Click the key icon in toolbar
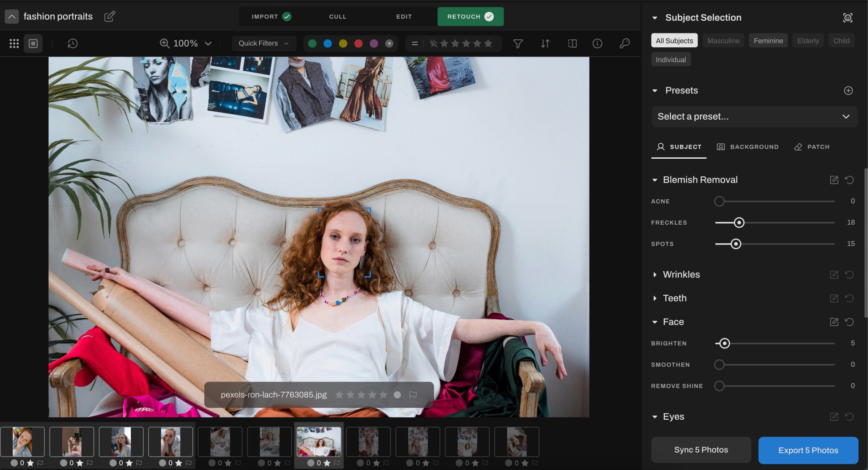This screenshot has height=470, width=868. coord(624,44)
